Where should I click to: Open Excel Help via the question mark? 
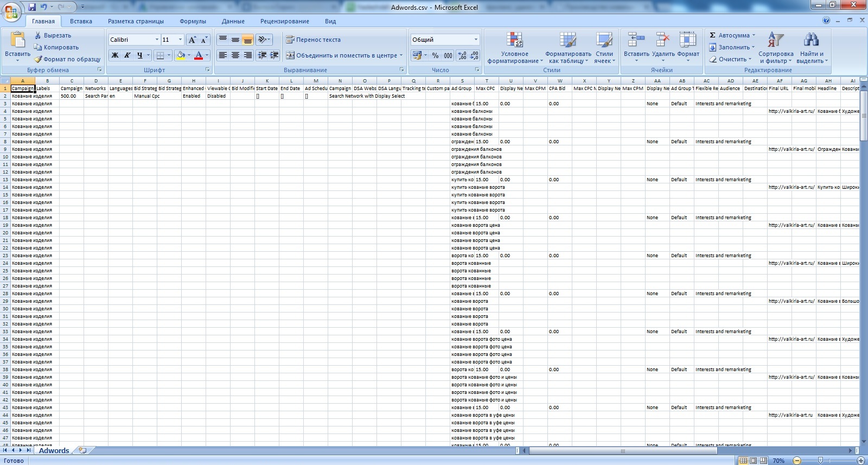click(x=826, y=20)
